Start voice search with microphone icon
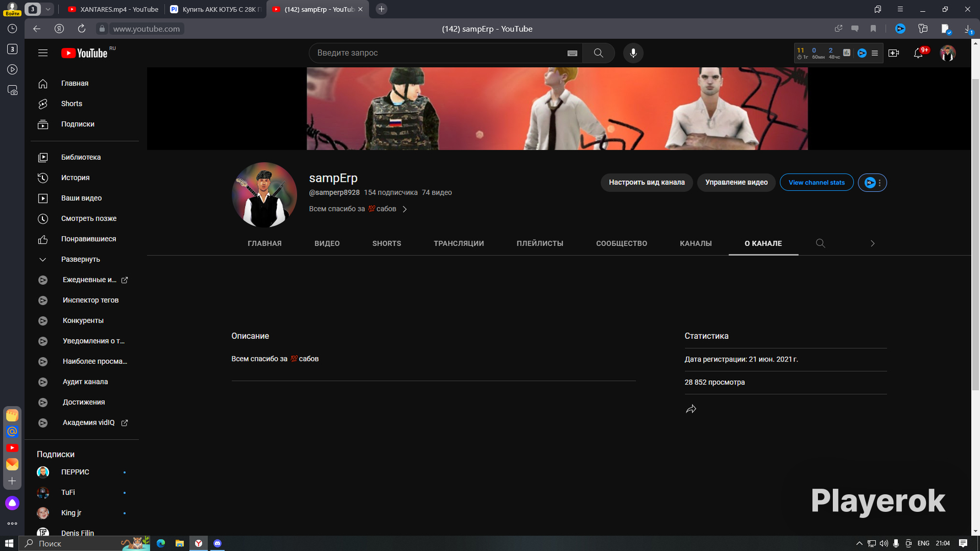 click(x=633, y=53)
